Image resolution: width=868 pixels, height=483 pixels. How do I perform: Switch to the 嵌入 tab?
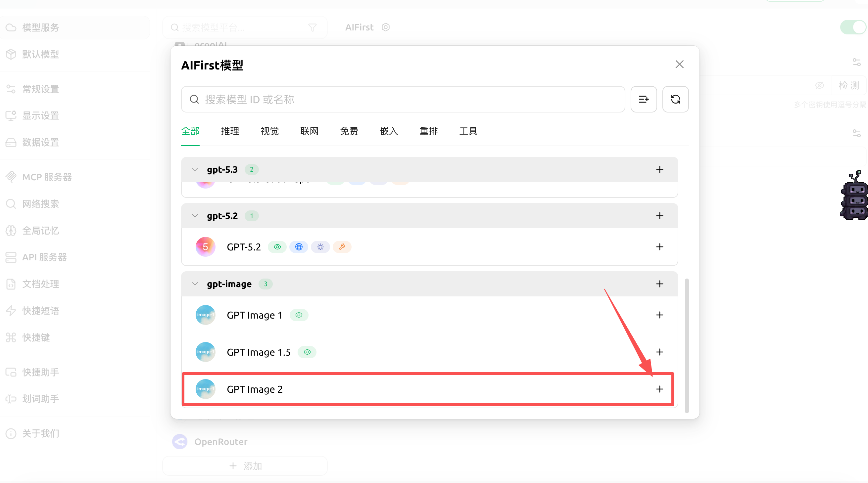click(389, 131)
